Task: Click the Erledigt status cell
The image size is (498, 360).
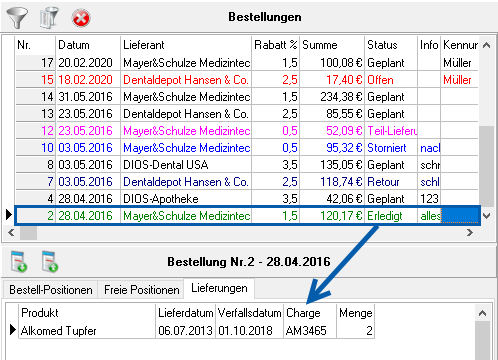Action: pyautogui.click(x=391, y=216)
